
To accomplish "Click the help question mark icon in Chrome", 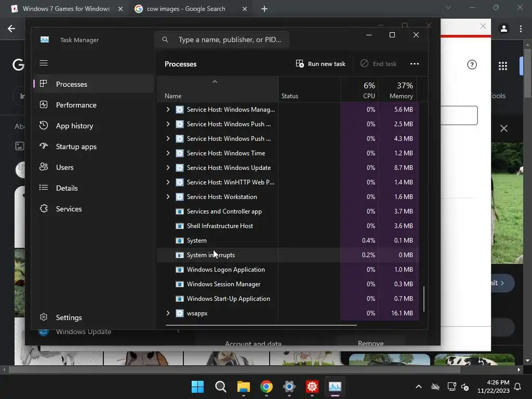I will point(472,64).
